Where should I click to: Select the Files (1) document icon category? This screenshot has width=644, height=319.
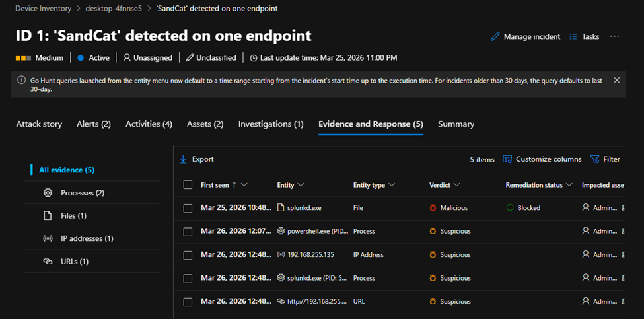[48, 216]
